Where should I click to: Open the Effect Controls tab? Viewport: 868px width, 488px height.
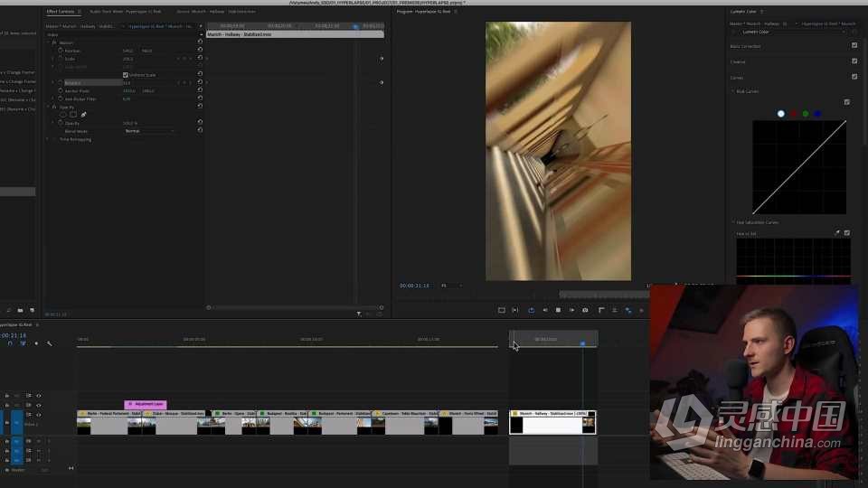click(61, 11)
